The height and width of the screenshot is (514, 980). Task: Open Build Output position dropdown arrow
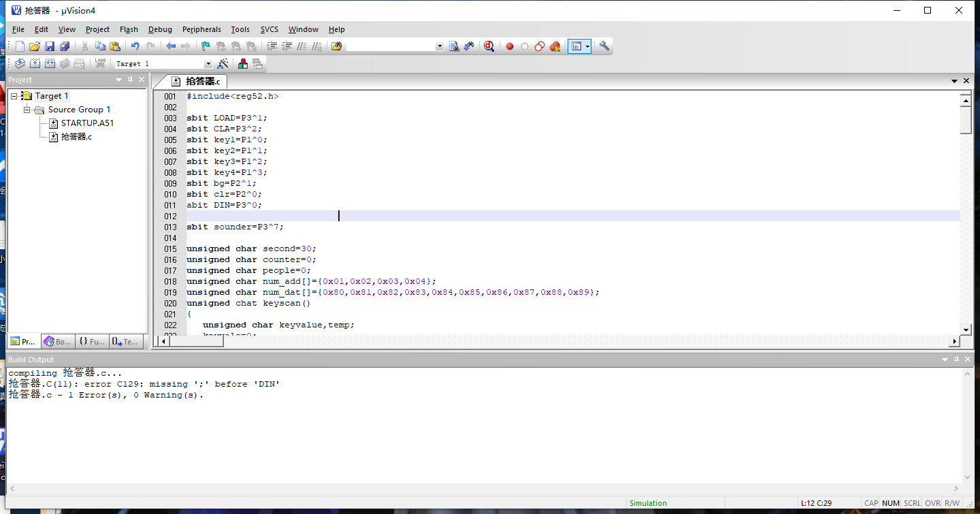point(945,359)
